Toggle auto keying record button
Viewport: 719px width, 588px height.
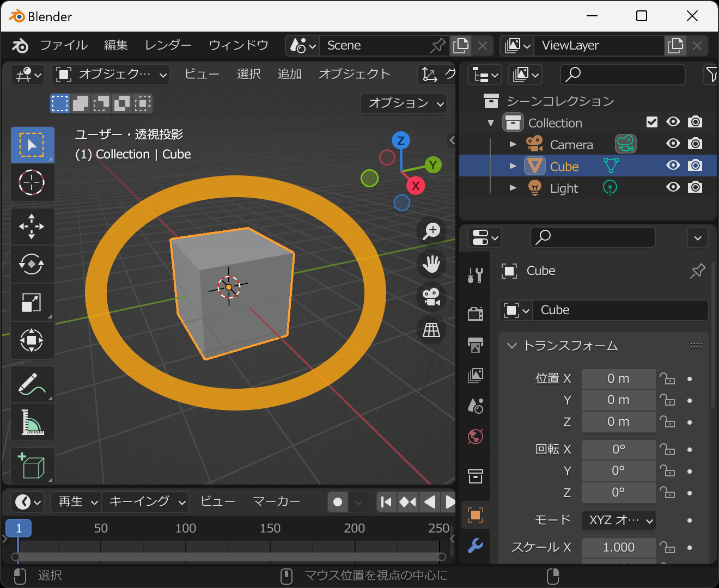pyautogui.click(x=338, y=501)
